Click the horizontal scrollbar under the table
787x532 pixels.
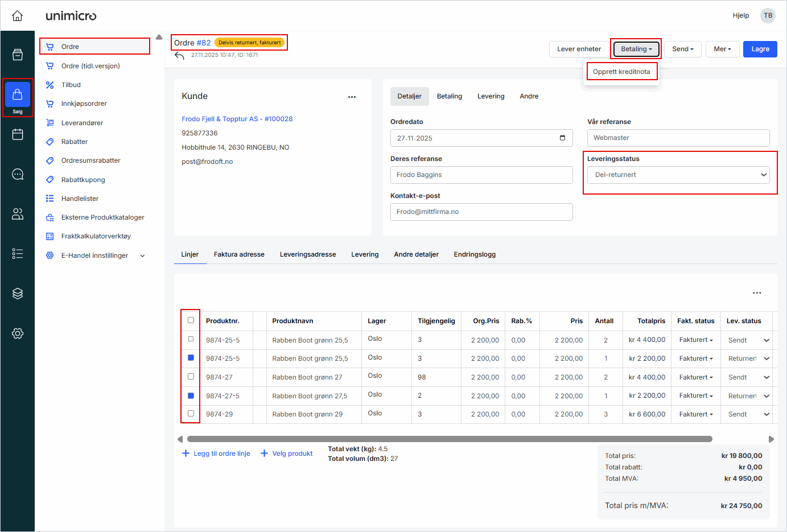[x=450, y=439]
